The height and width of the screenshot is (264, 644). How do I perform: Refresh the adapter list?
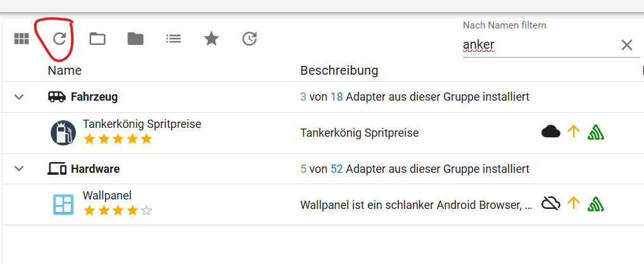pyautogui.click(x=59, y=39)
